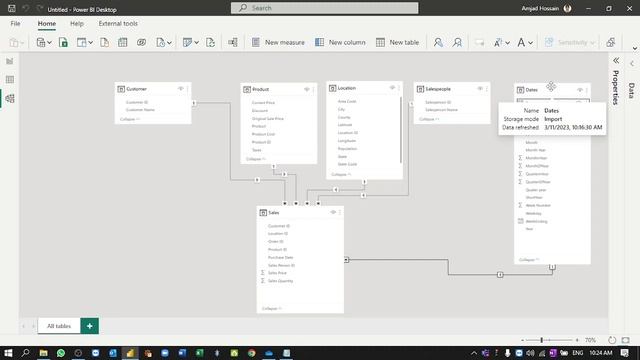Click the Excel workbook source icon

[x=63, y=42]
